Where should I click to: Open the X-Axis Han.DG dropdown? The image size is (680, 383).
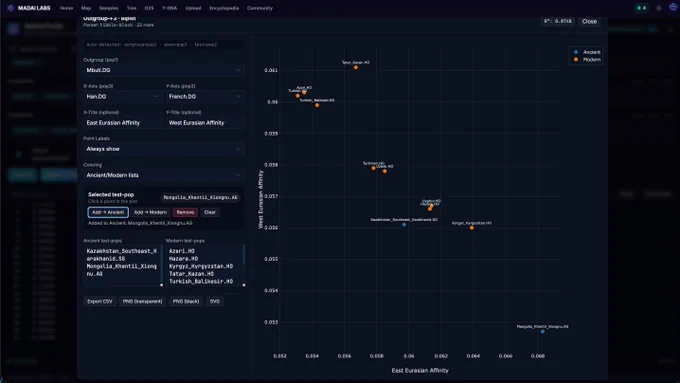(122, 96)
